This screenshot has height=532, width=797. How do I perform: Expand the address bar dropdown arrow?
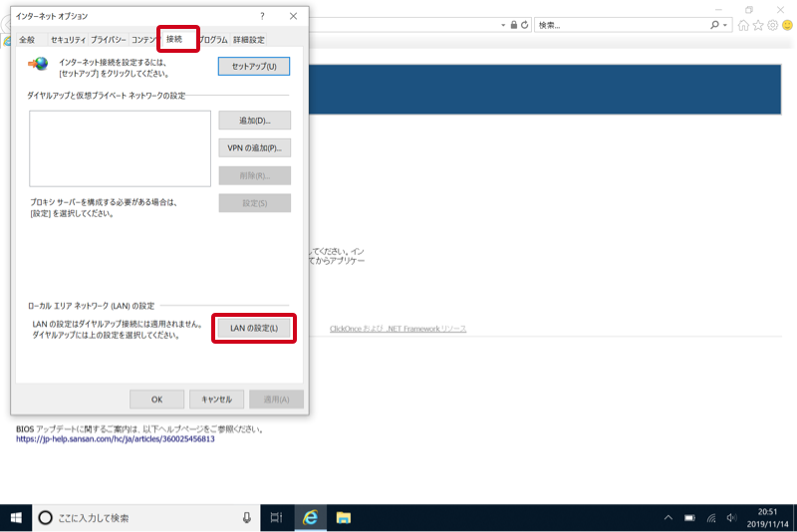coord(503,25)
